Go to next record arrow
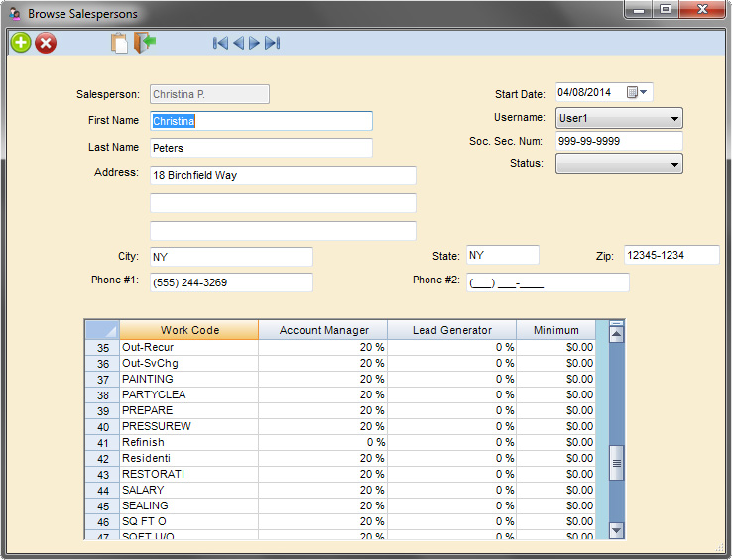The image size is (732, 560). click(x=254, y=43)
